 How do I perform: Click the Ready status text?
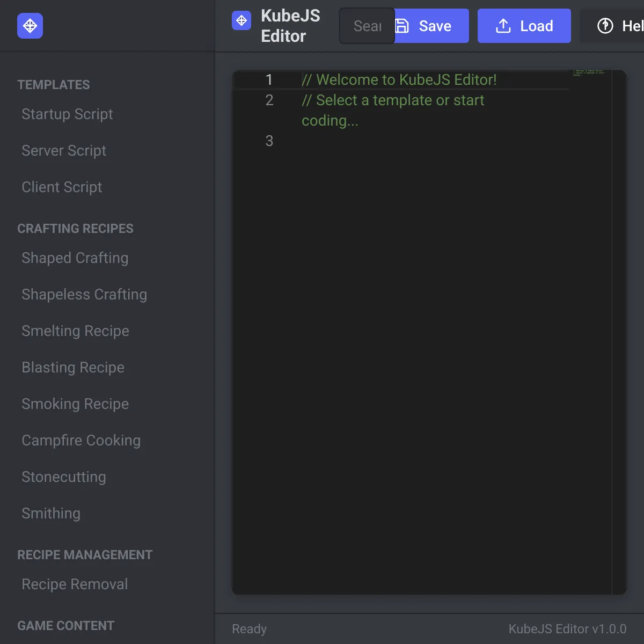pos(249,629)
